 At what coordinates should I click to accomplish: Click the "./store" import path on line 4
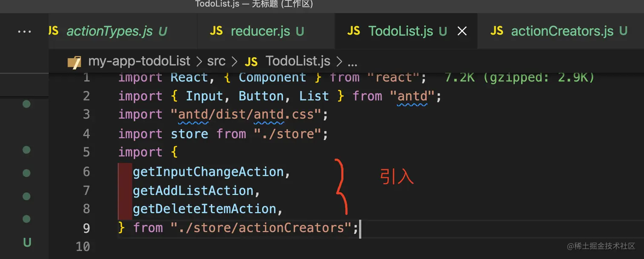(x=287, y=134)
